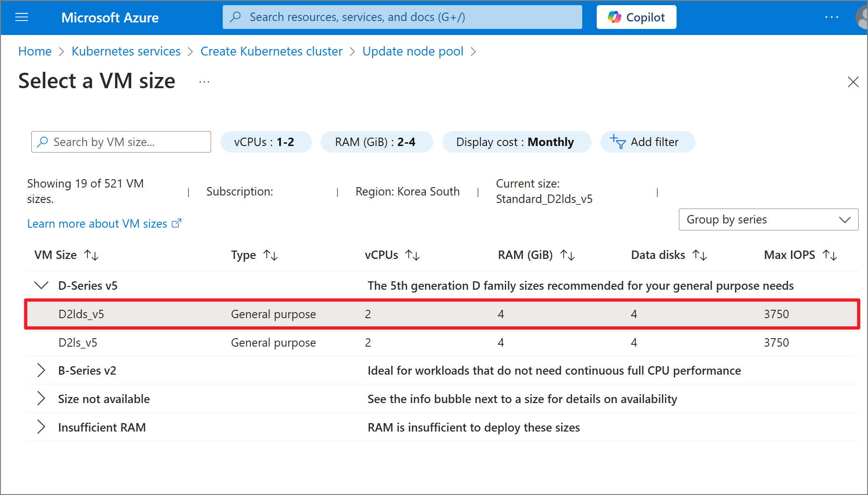This screenshot has width=868, height=495.
Task: Focus the Search resources, services, and docs box
Action: pyautogui.click(x=402, y=17)
